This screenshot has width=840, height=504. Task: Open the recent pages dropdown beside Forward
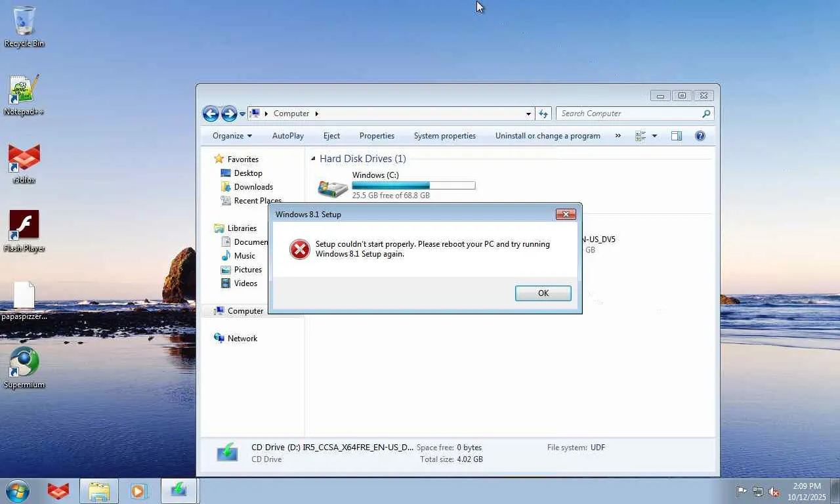pos(242,114)
